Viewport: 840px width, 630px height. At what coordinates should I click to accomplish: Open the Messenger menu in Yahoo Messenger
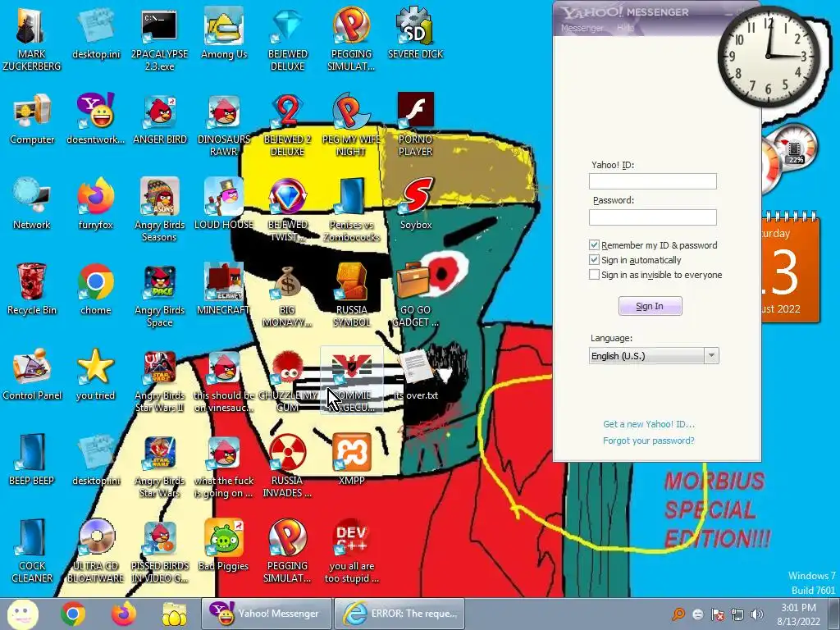(x=582, y=28)
